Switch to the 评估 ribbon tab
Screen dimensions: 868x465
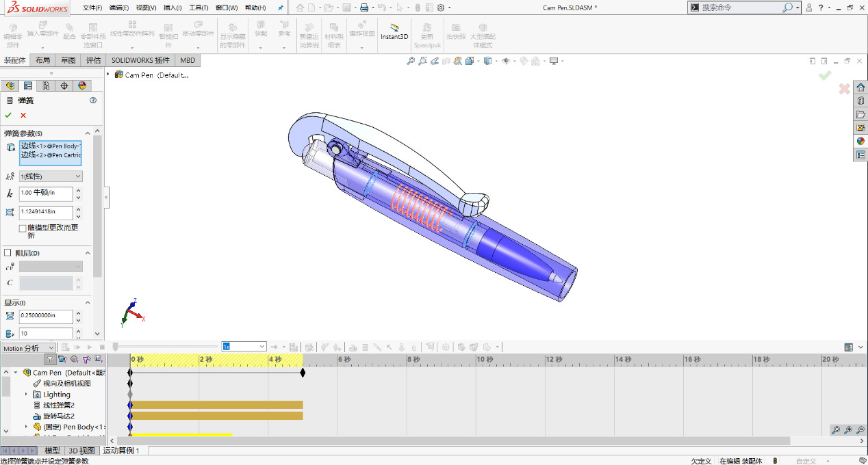[x=94, y=60]
